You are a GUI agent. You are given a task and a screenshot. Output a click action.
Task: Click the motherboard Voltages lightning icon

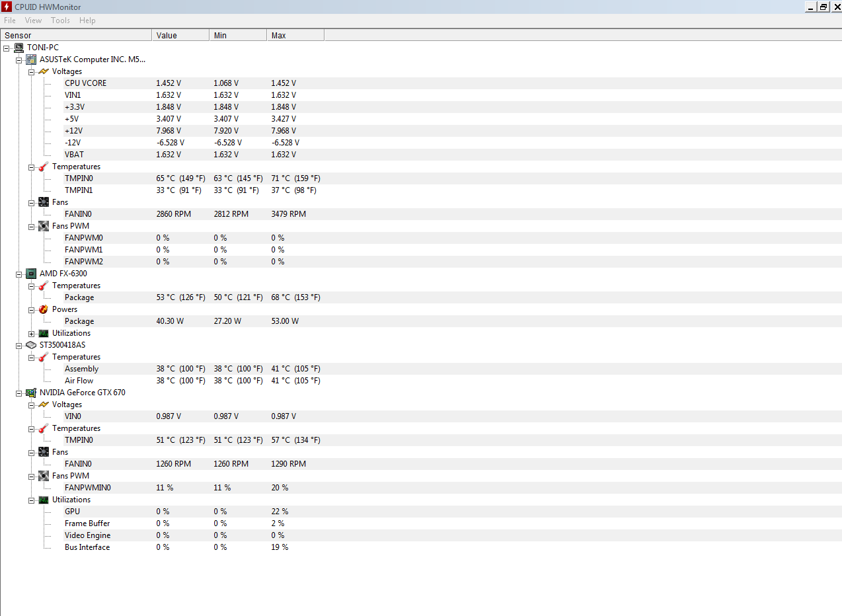click(x=44, y=71)
